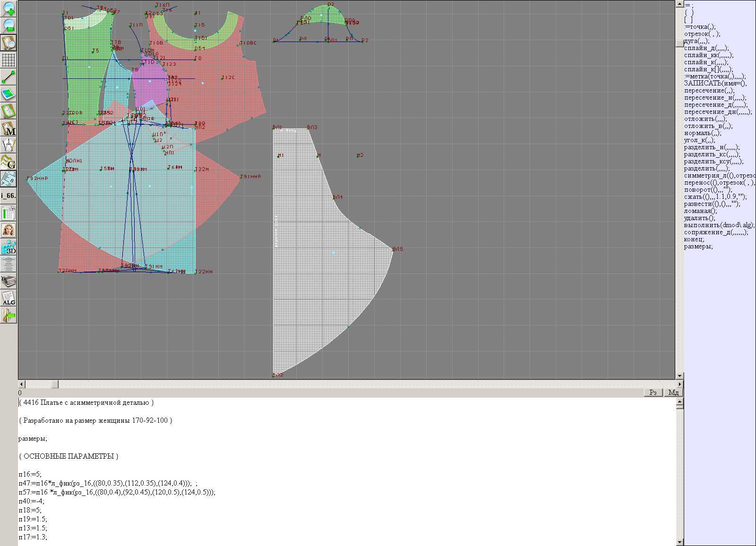The image size is (756, 546).
Task: Click the 'i_66.' label button
Action: tap(9, 196)
